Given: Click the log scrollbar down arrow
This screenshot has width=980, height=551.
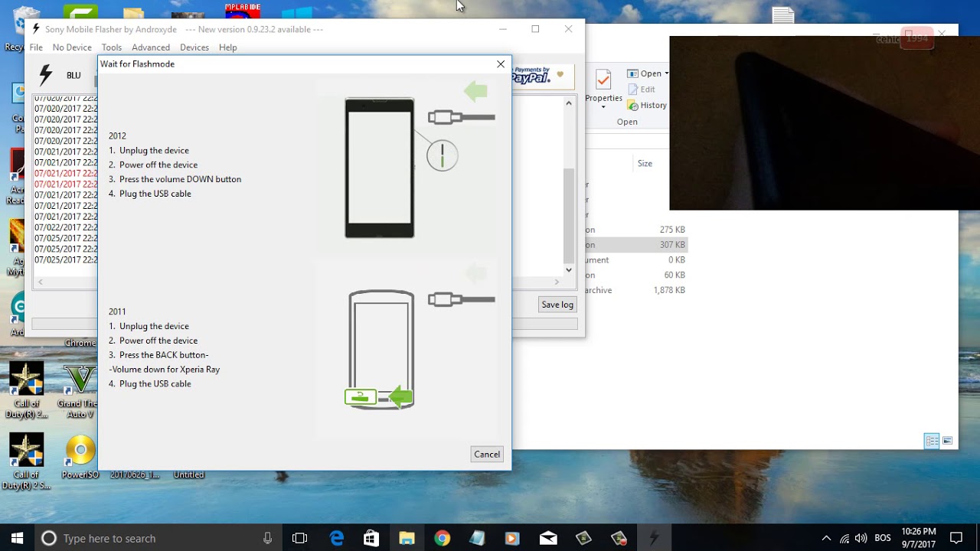Looking at the screenshot, I should pyautogui.click(x=569, y=269).
